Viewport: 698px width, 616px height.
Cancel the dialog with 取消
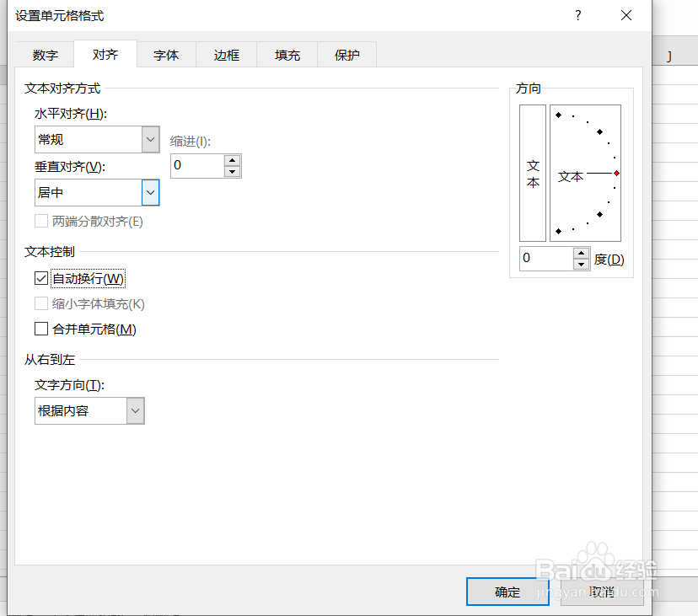(x=602, y=592)
